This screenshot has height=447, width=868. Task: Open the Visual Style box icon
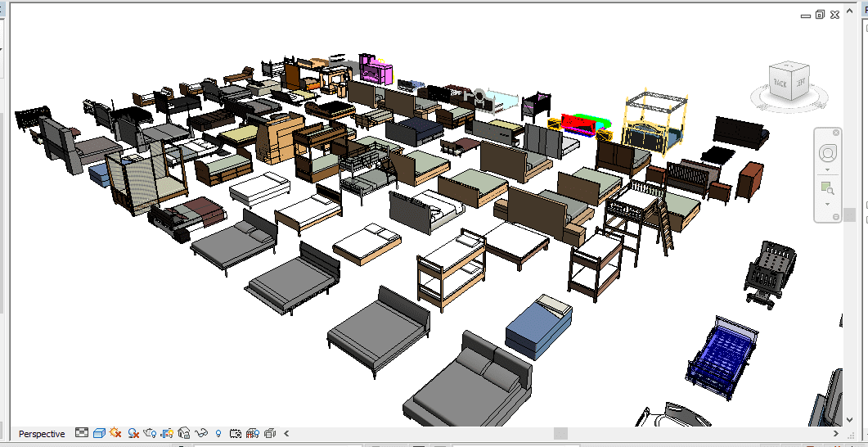coord(98,433)
